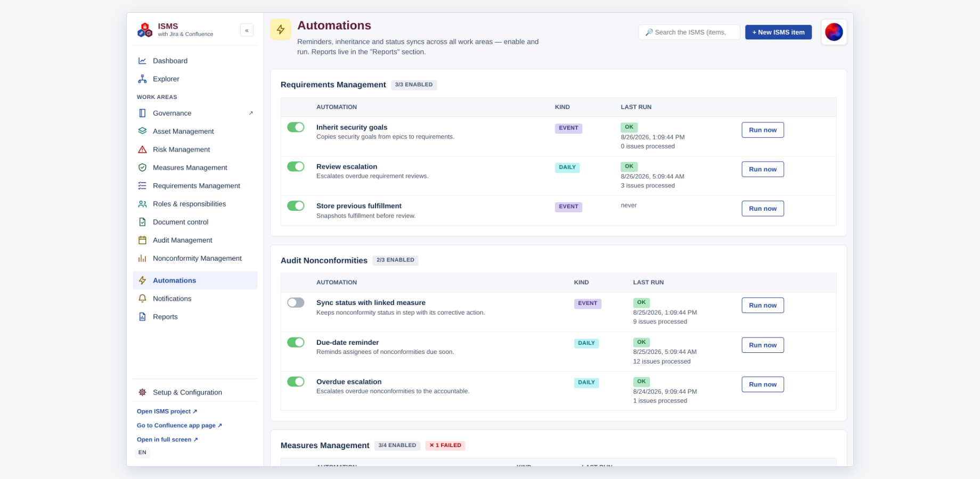The height and width of the screenshot is (479, 980).
Task: Open the Notifications page
Action: tap(195, 299)
